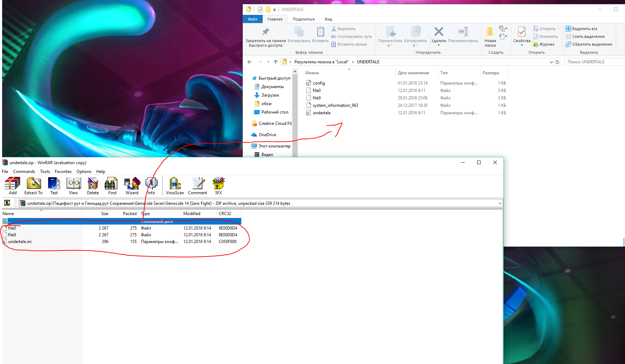Viewport: 625px width, 364px height.
Task: Click Журнал in Explorer ribbon
Action: (544, 44)
